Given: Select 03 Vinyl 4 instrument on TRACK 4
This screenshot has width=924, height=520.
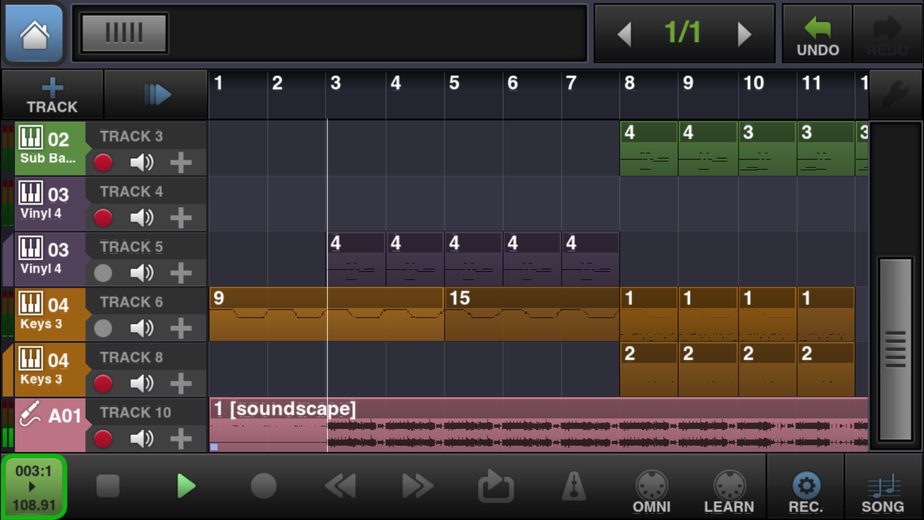Looking at the screenshot, I should pyautogui.click(x=50, y=203).
